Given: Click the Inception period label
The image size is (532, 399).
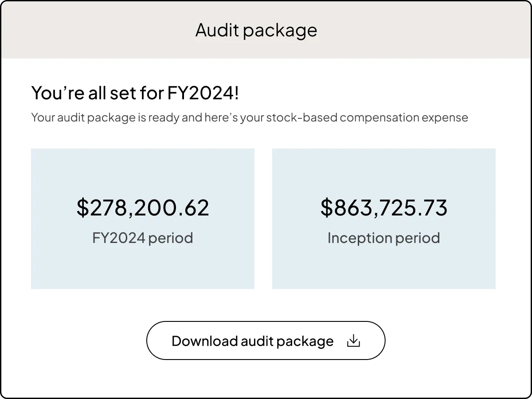Looking at the screenshot, I should pos(383,238).
